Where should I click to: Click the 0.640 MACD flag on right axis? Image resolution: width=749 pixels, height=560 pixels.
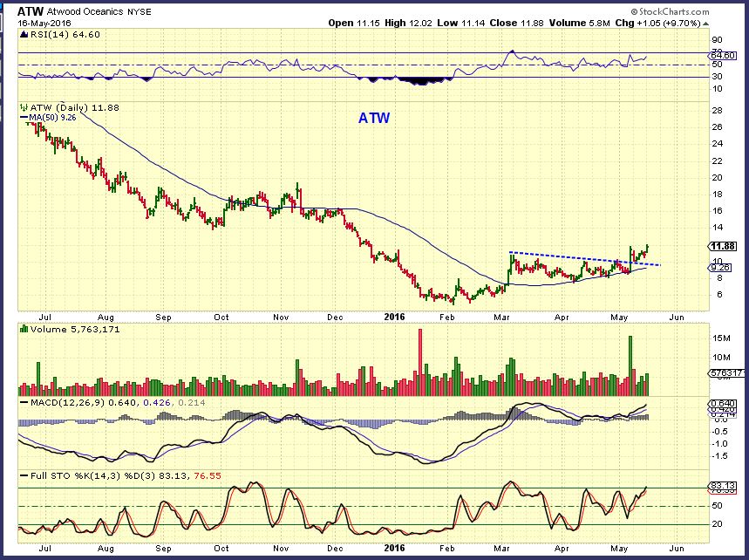721,403
